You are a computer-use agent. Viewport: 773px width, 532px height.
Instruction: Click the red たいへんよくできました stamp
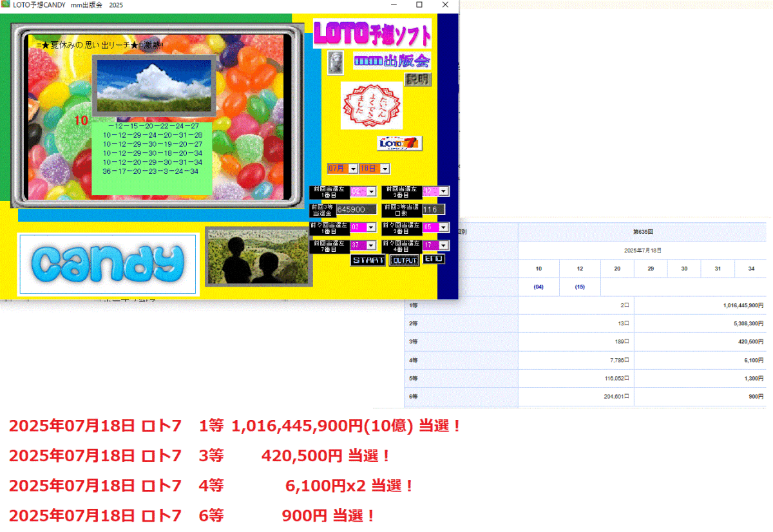pos(372,105)
